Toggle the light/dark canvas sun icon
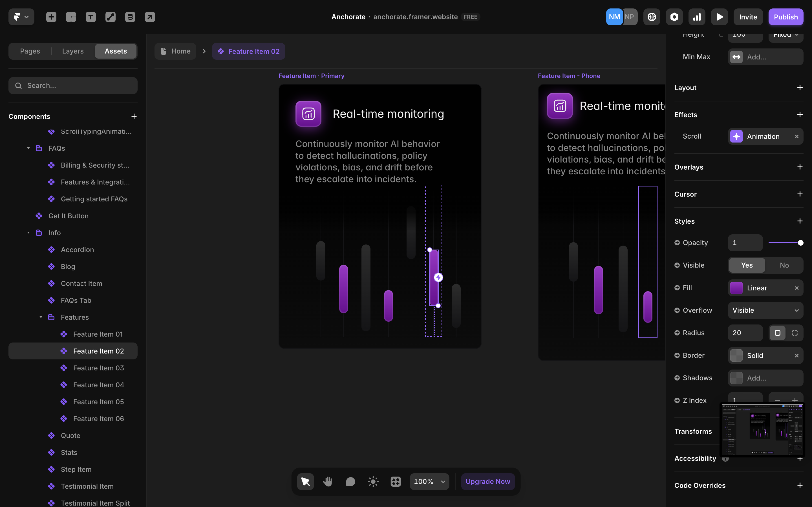 coord(373,482)
